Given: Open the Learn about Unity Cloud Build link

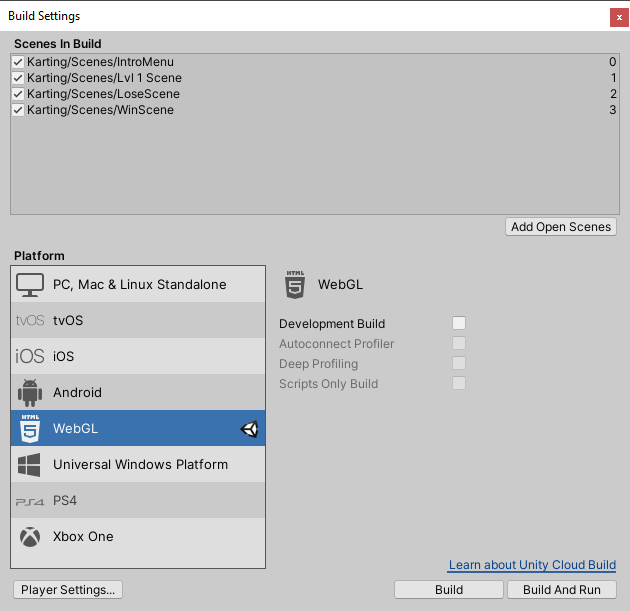Looking at the screenshot, I should (532, 565).
